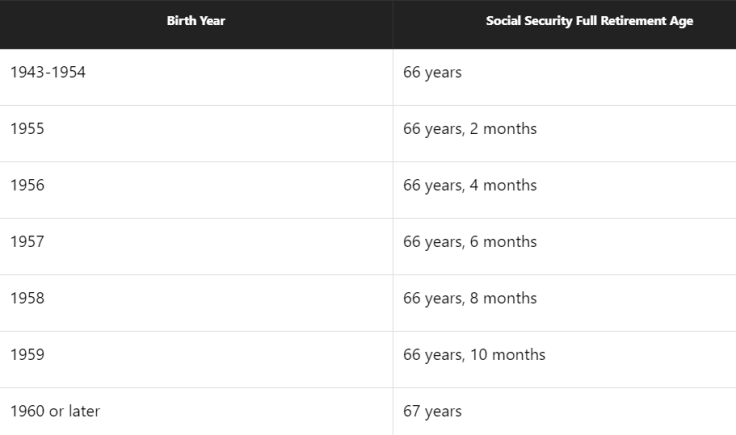Select the 66 years, 8 months cell
Screen dimensions: 736x435
[564, 303]
